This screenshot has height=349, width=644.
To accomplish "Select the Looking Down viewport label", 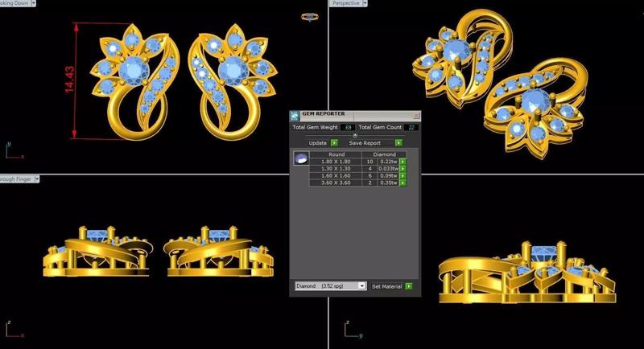I will [x=15, y=3].
